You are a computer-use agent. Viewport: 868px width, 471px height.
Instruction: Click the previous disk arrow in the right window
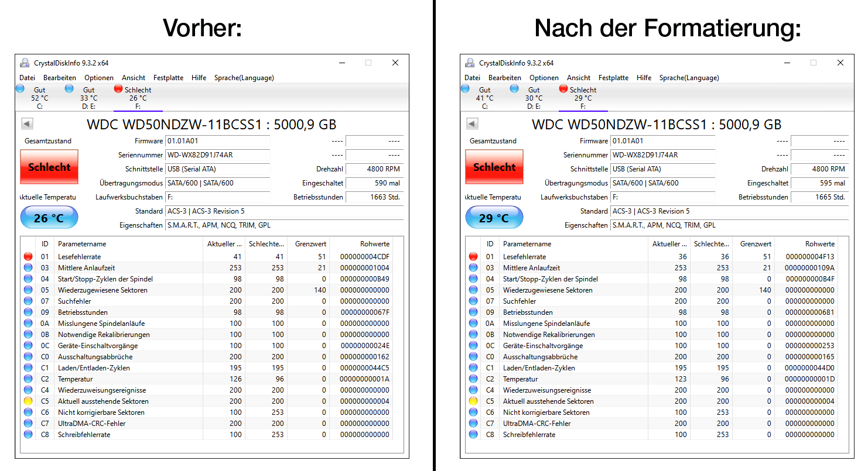(x=473, y=124)
